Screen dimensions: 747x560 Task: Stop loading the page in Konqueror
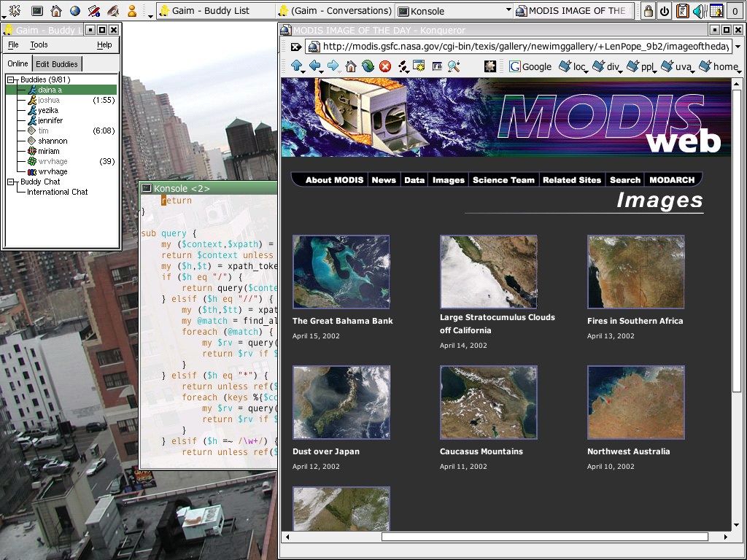point(385,66)
